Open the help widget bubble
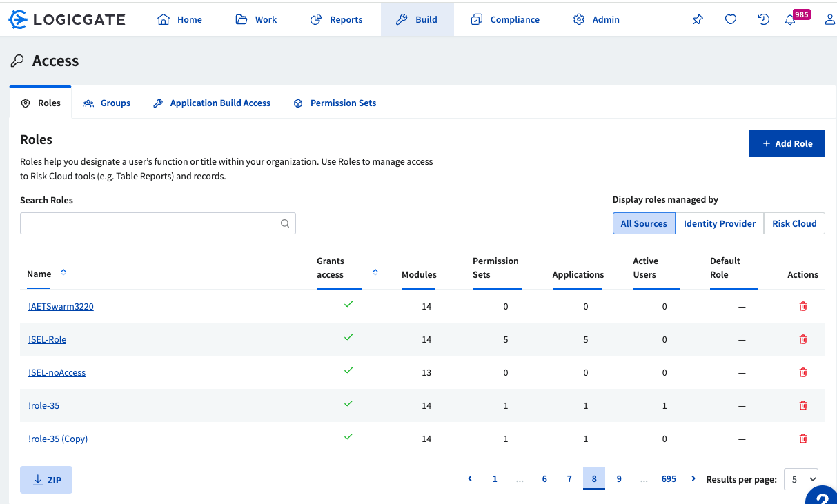Screen dimensions: 837x504 (822, 495)
